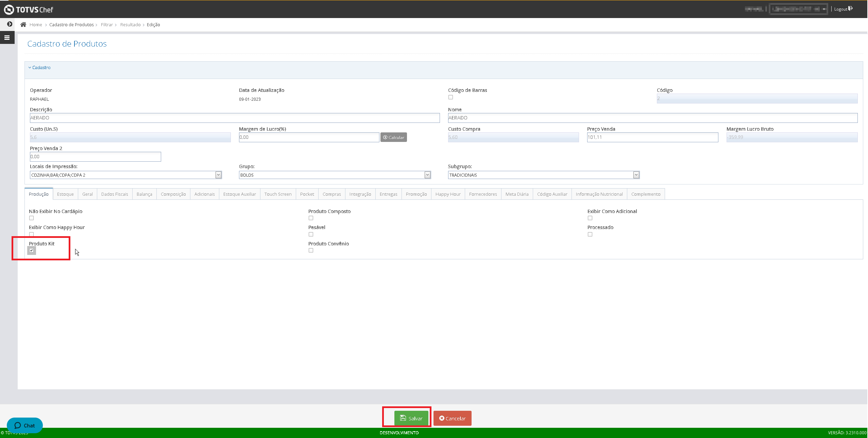Image resolution: width=868 pixels, height=438 pixels.
Task: Collapse the Cadastro section expander
Action: point(39,67)
